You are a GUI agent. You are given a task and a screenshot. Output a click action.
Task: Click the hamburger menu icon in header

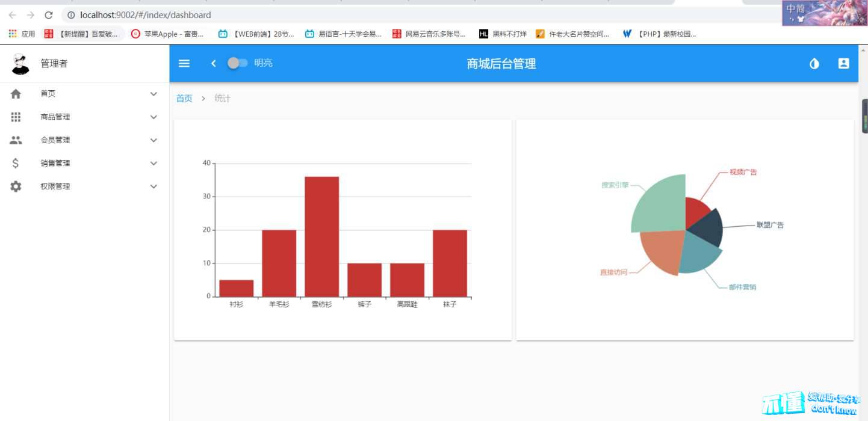(x=184, y=63)
